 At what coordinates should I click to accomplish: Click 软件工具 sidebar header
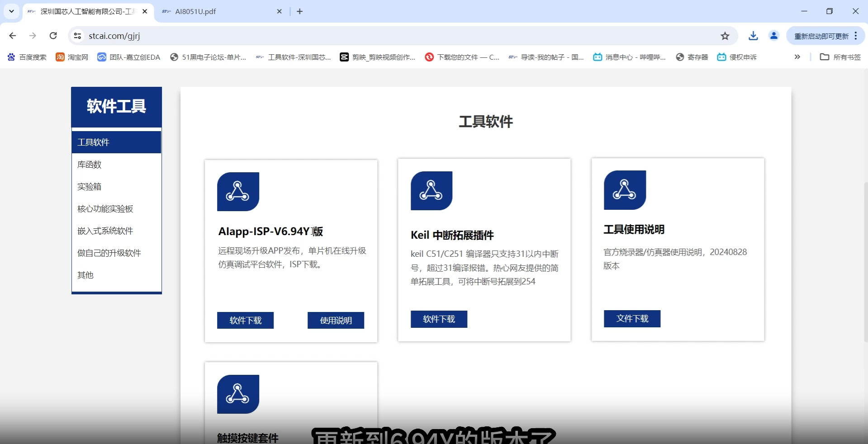click(116, 107)
